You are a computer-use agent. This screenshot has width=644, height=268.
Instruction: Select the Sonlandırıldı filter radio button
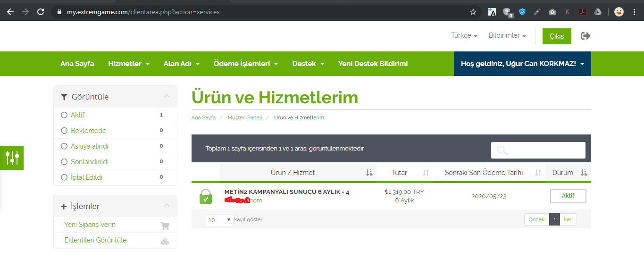(x=64, y=162)
